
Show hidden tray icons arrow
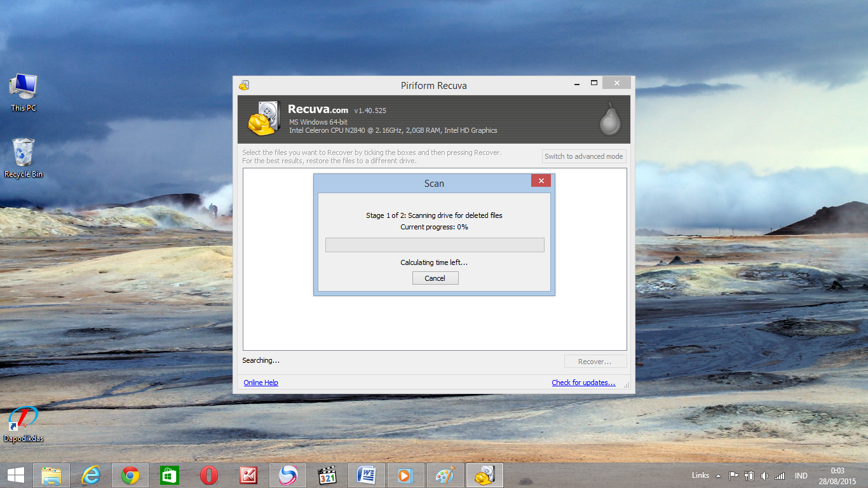pos(719,476)
